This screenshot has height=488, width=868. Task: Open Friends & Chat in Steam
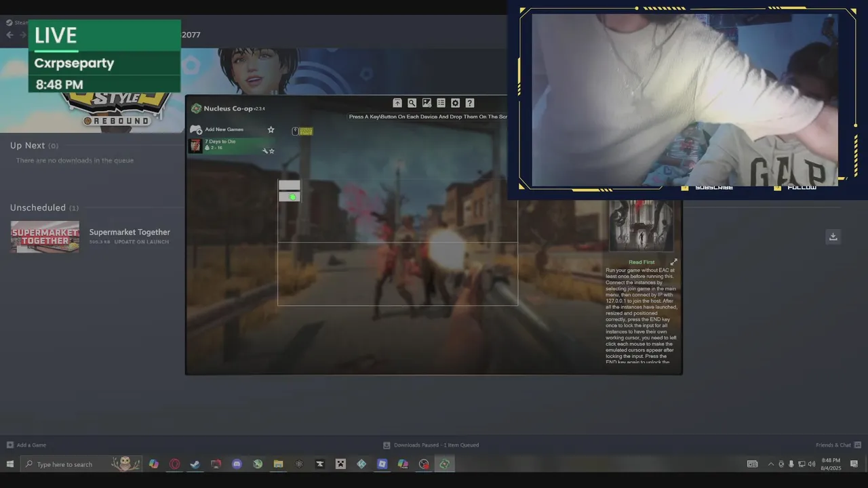tap(838, 445)
